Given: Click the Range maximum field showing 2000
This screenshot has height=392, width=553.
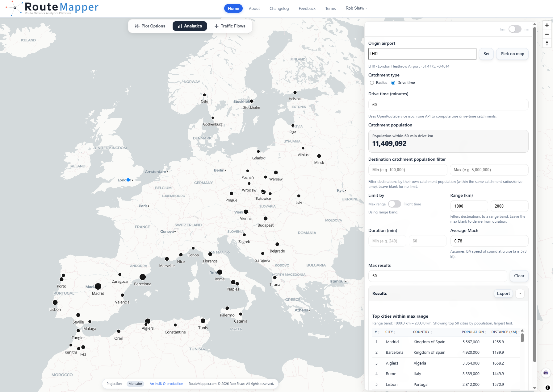Looking at the screenshot, I should [509, 206].
